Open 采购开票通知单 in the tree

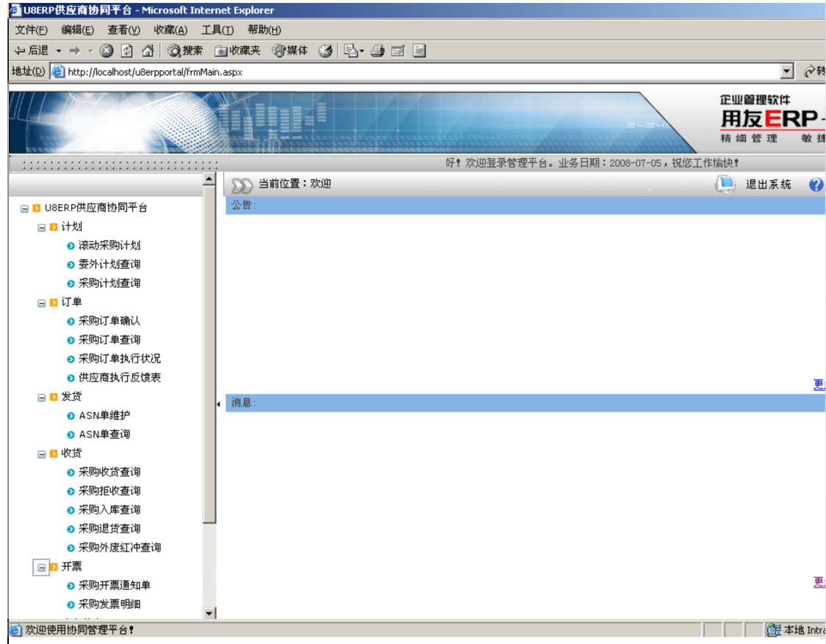coord(115,585)
